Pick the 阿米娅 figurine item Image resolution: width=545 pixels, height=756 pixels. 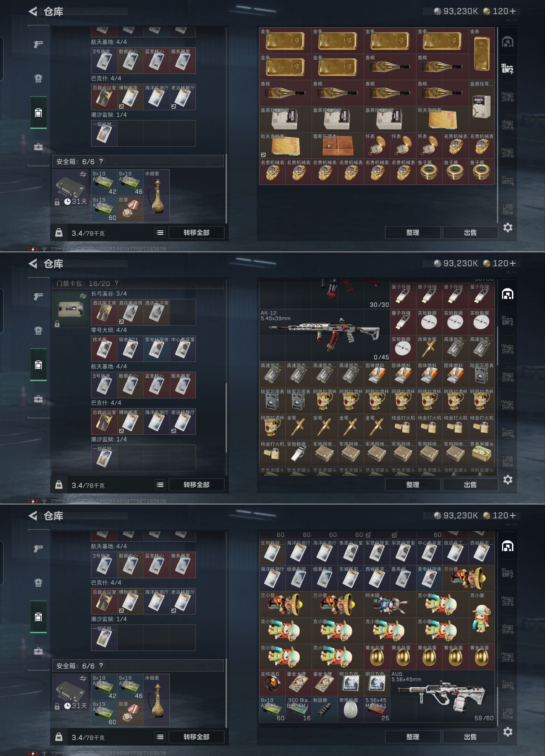click(390, 605)
